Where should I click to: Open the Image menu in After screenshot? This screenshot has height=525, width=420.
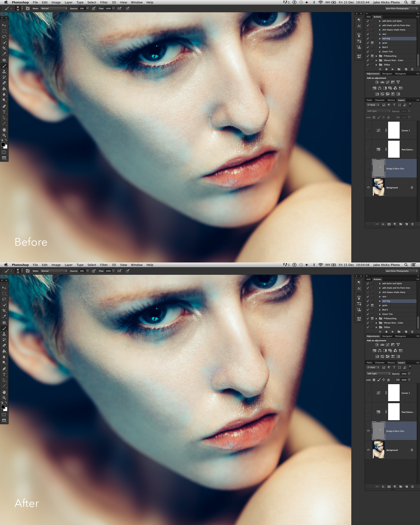click(56, 265)
